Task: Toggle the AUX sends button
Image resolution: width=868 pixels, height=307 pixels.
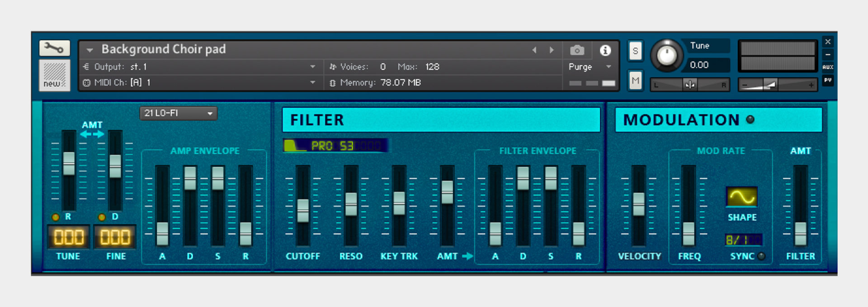Action: (x=828, y=67)
